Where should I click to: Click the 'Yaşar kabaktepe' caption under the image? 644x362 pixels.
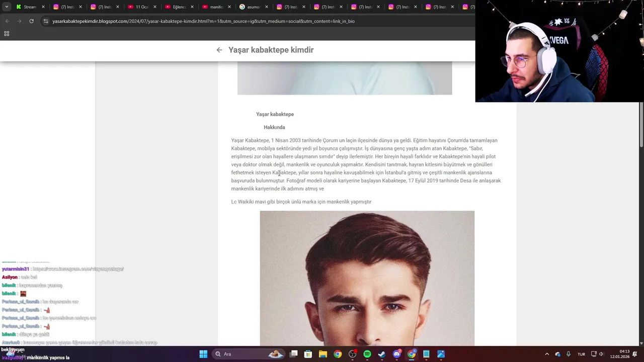(x=275, y=114)
